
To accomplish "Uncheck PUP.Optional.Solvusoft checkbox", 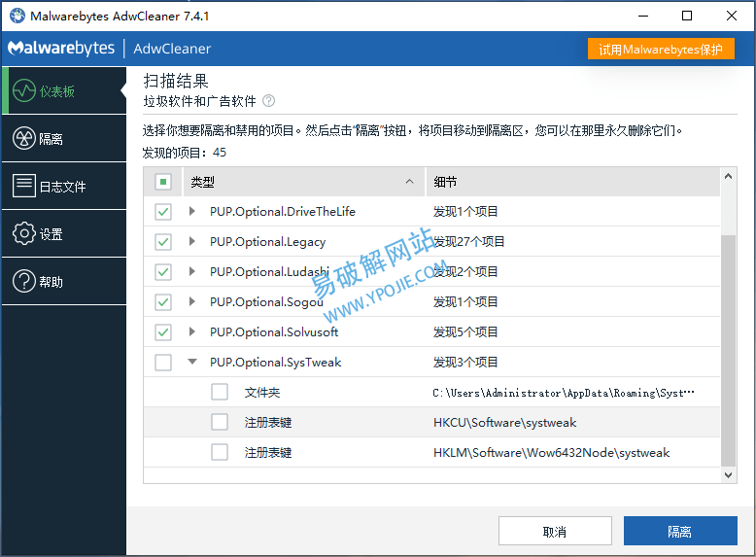I will [x=163, y=332].
